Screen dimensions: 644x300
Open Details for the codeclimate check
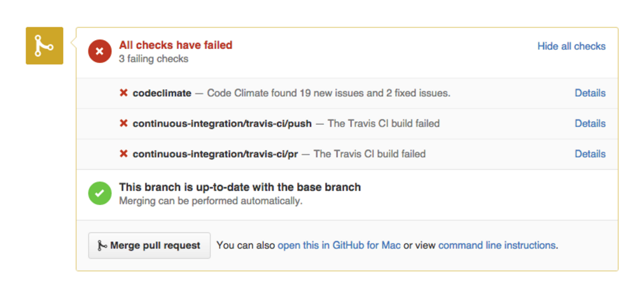coord(590,93)
